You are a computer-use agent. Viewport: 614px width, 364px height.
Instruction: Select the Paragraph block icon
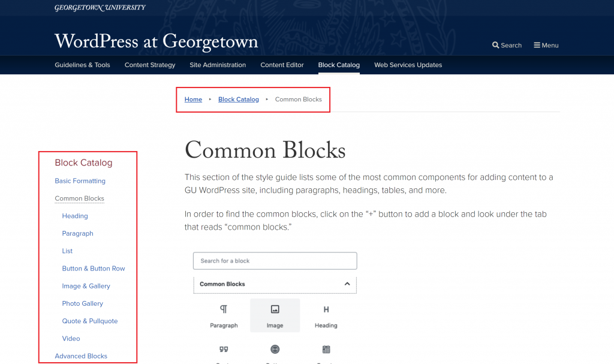(224, 309)
